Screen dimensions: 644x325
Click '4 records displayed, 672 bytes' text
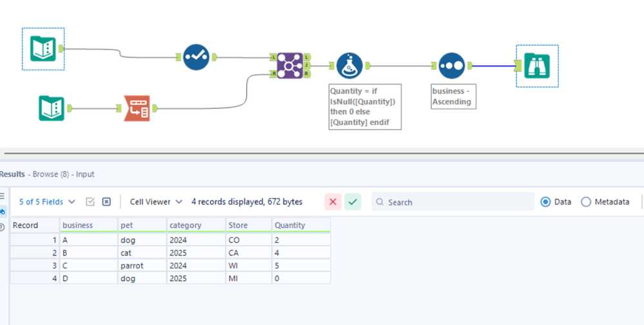247,202
